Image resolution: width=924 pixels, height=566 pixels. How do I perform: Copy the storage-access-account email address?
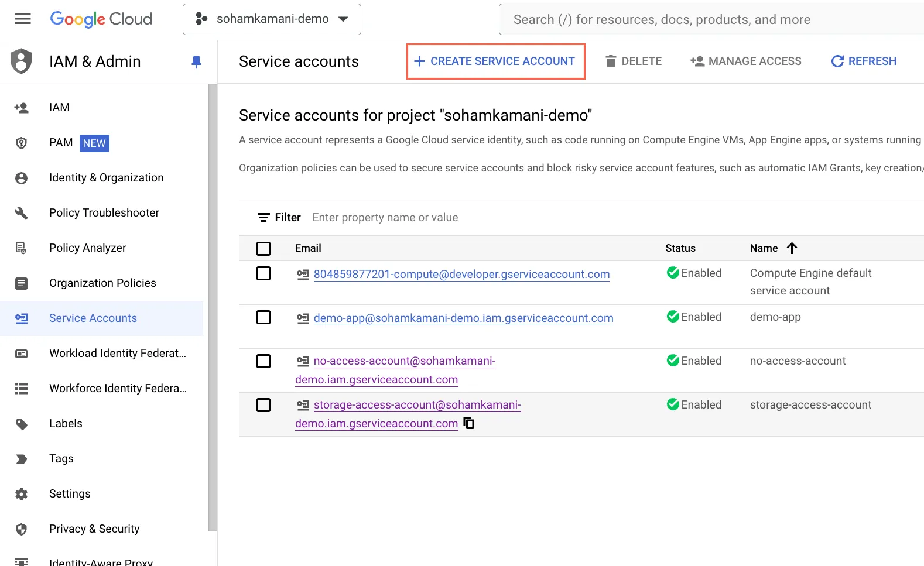pos(469,423)
